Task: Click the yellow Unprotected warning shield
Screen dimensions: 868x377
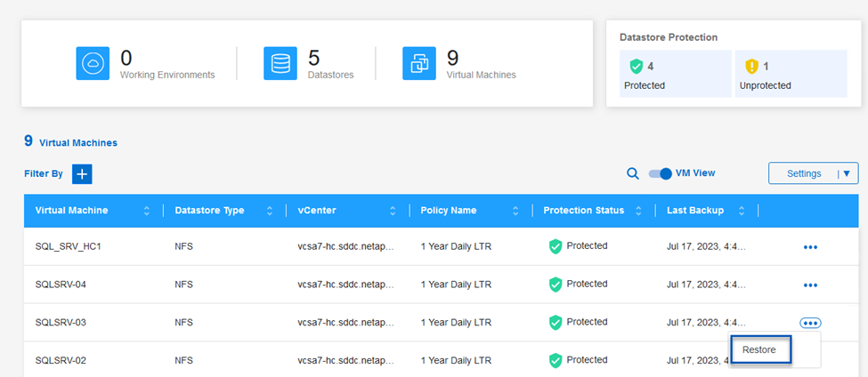Action: (750, 67)
